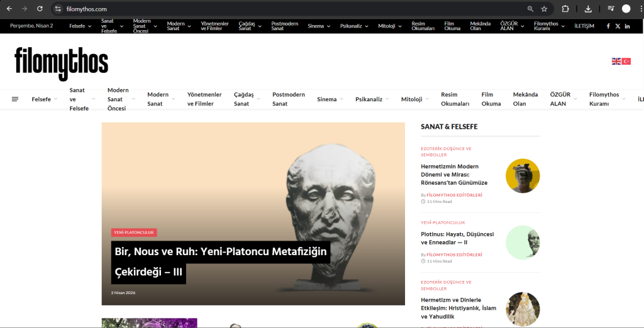644x328 pixels.
Task: Go to İLETİŞİM page in top bar
Action: click(x=584, y=26)
